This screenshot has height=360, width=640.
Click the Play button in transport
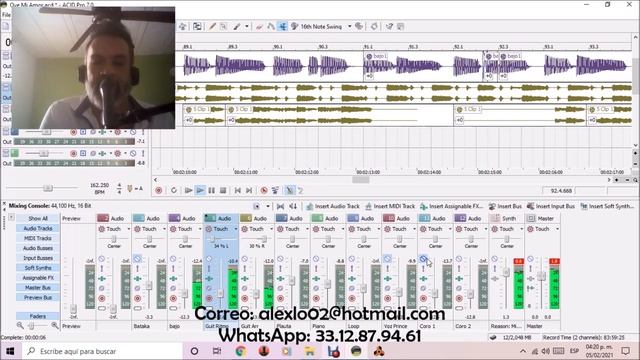pos(200,191)
